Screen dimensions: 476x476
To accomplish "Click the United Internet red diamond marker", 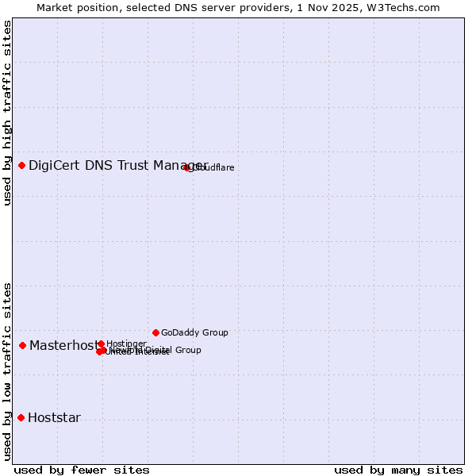I will (99, 351).
